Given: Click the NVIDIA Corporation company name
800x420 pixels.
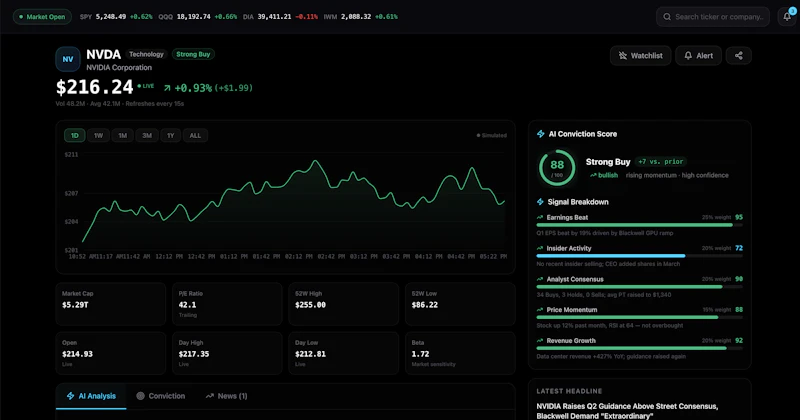Looking at the screenshot, I should coord(119,67).
